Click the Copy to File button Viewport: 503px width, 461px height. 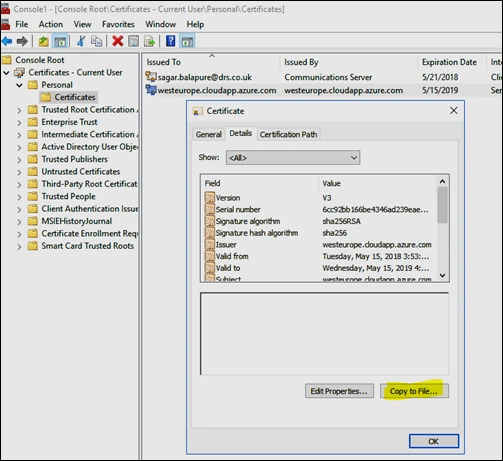point(414,391)
